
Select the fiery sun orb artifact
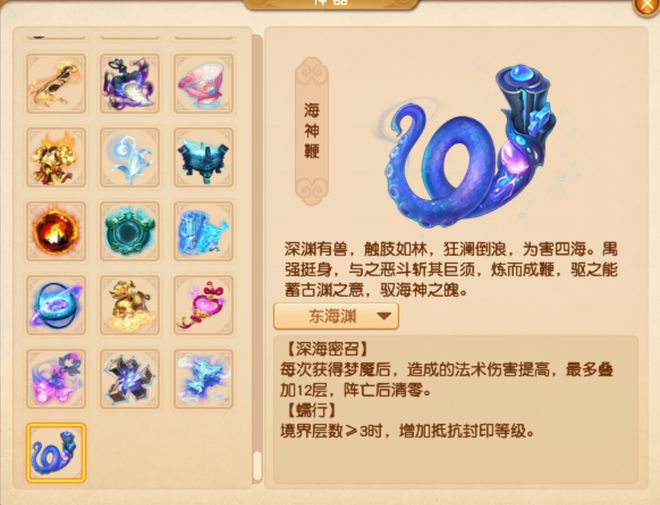pyautogui.click(x=56, y=231)
